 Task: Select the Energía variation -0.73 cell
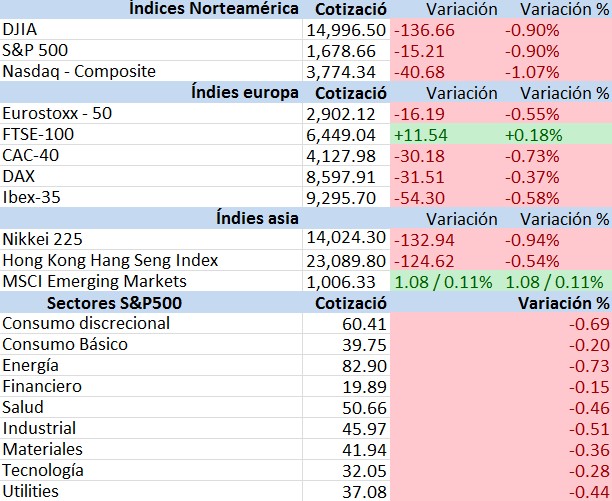click(501, 366)
